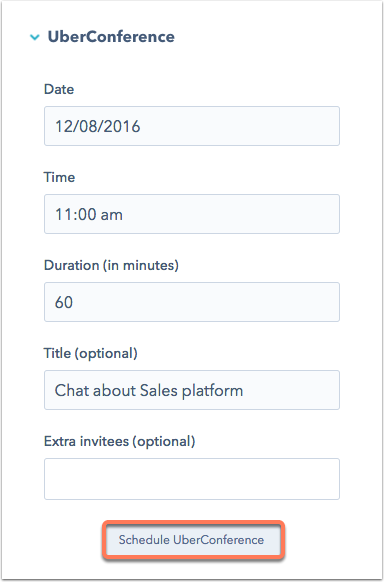This screenshot has width=384, height=582.
Task: Click the word Chat in the title
Action: [x=71, y=390]
